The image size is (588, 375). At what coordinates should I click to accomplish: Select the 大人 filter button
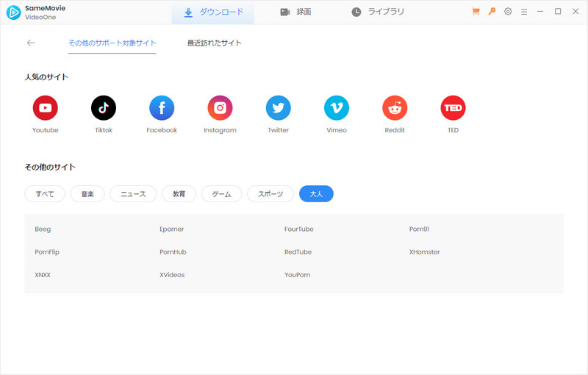tap(316, 194)
